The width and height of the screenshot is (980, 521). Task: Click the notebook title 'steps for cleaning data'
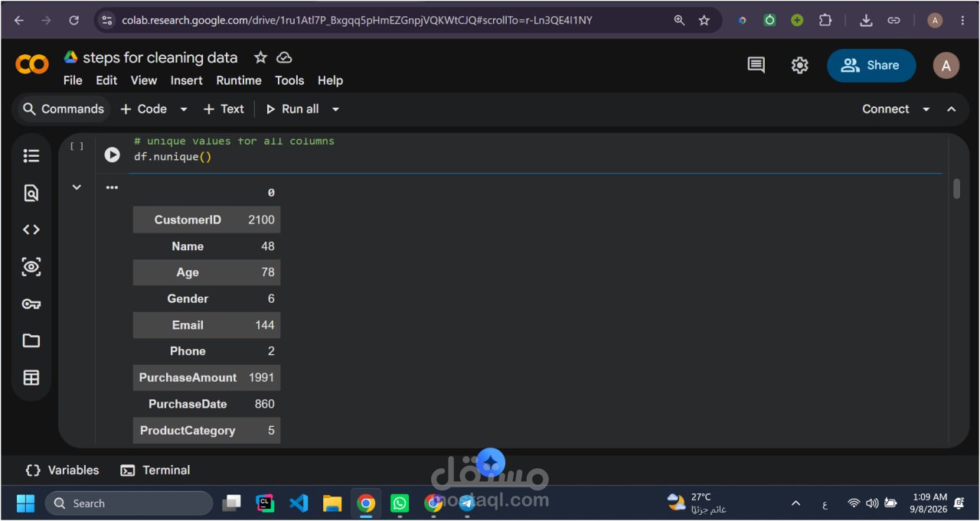coord(160,57)
